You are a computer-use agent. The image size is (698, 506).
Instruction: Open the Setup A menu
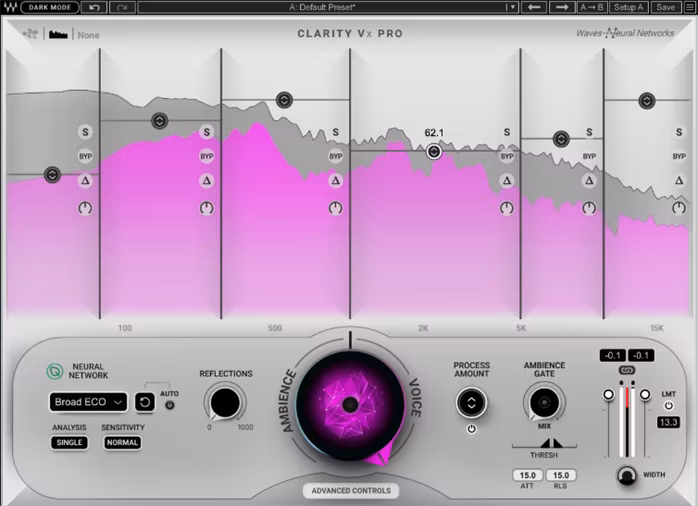pos(628,7)
